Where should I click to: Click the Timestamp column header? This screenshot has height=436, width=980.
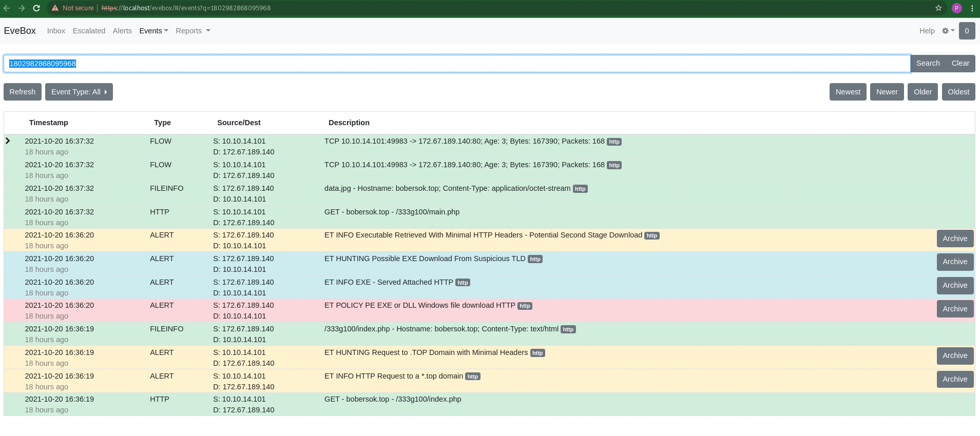48,123
